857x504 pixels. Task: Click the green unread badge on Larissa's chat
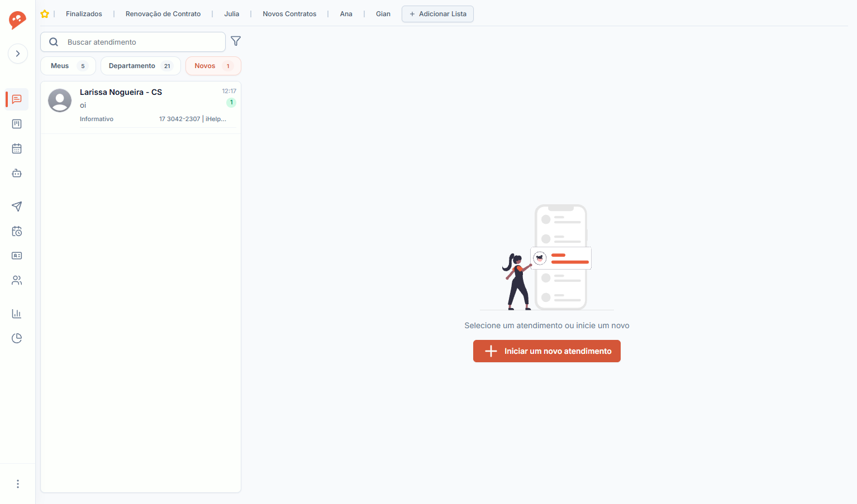[231, 103]
